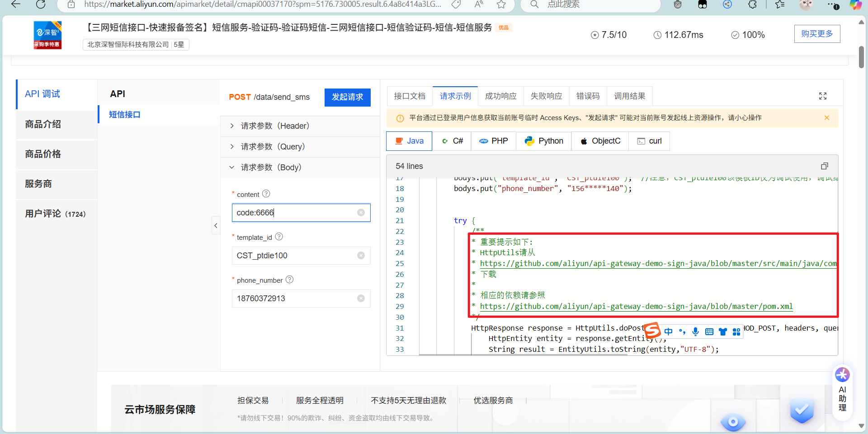Screen dimensions: 868x434
Task: Click Sogou input method S logo
Action: [x=652, y=331]
